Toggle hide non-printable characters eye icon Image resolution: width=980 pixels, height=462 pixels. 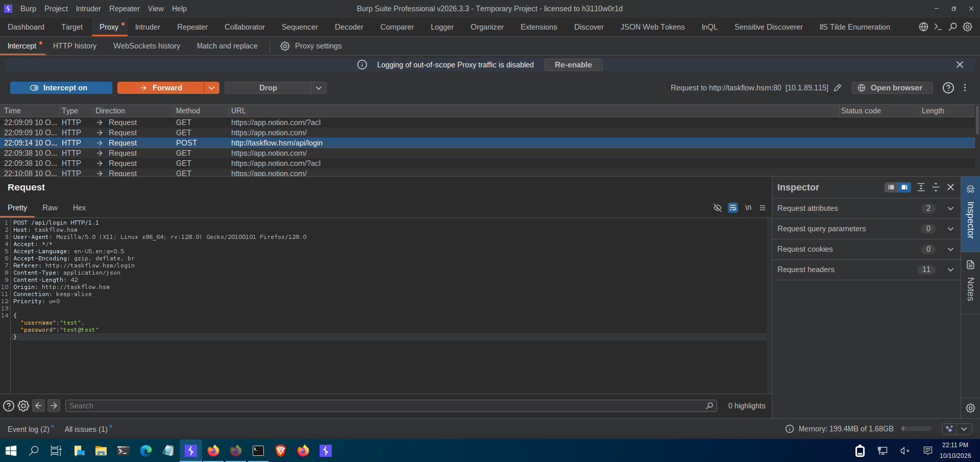pos(717,208)
